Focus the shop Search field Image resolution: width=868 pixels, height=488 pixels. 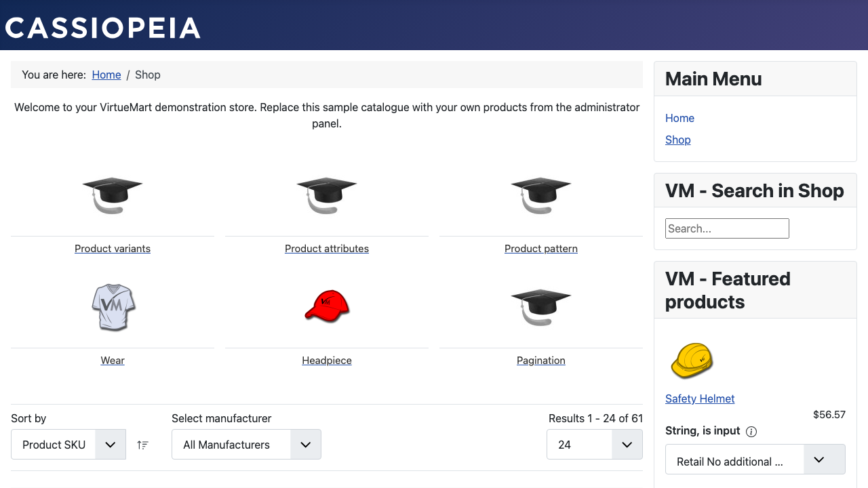point(727,228)
